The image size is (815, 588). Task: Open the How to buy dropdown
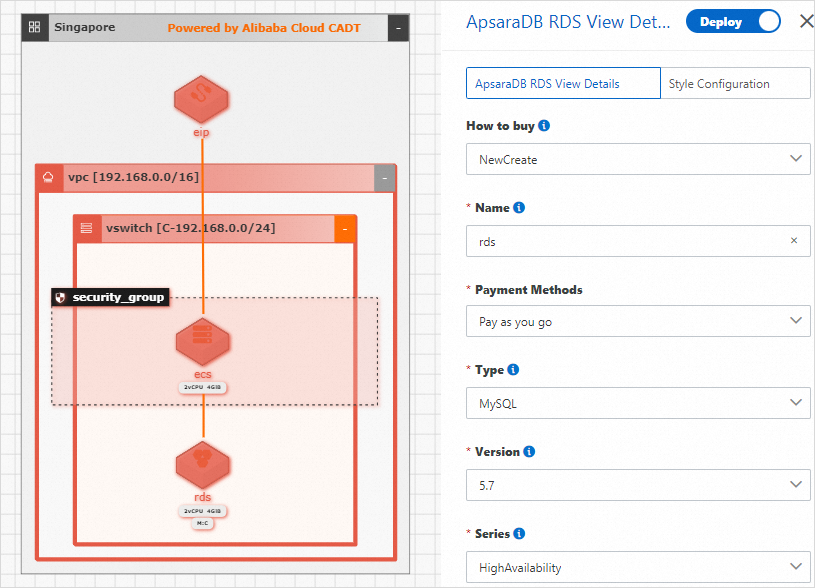coord(638,158)
